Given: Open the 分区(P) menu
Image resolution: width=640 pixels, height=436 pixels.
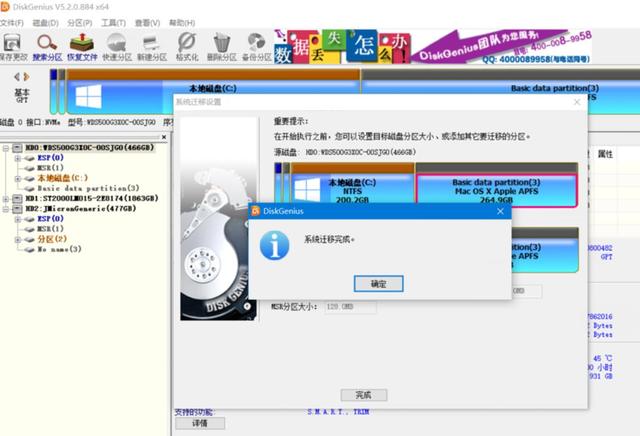Looking at the screenshot, I should coord(80,23).
